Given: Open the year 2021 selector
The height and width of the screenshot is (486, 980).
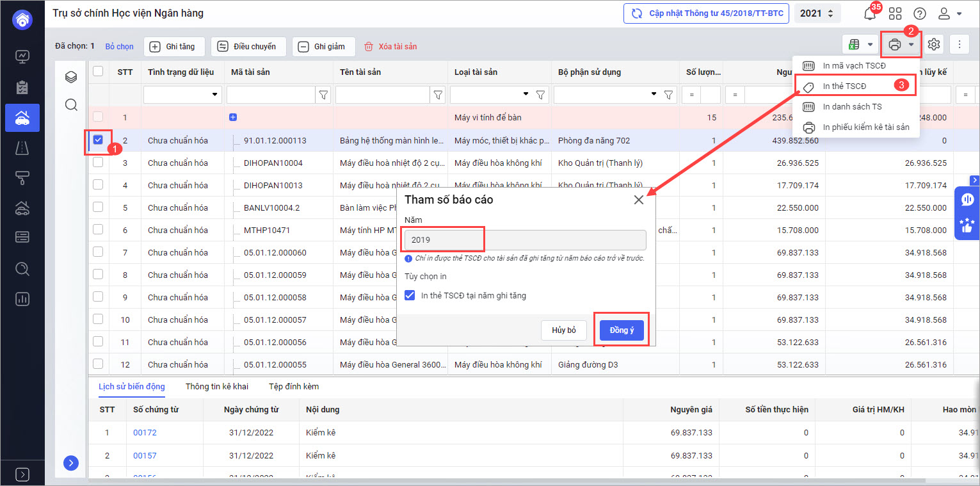Looking at the screenshot, I should 817,13.
